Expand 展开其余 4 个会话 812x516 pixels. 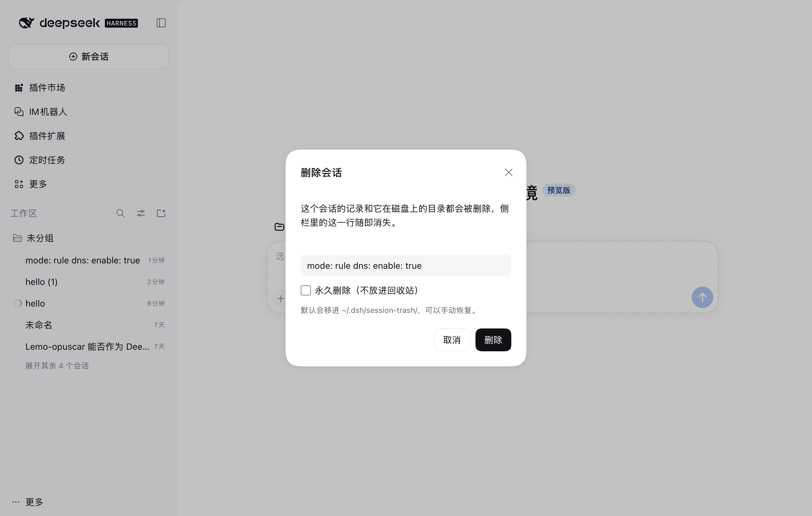(x=57, y=366)
